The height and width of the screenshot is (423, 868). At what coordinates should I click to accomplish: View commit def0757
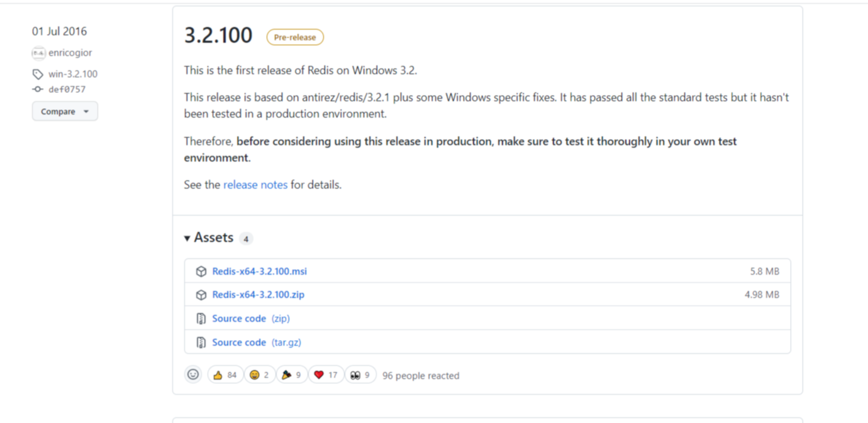(67, 89)
